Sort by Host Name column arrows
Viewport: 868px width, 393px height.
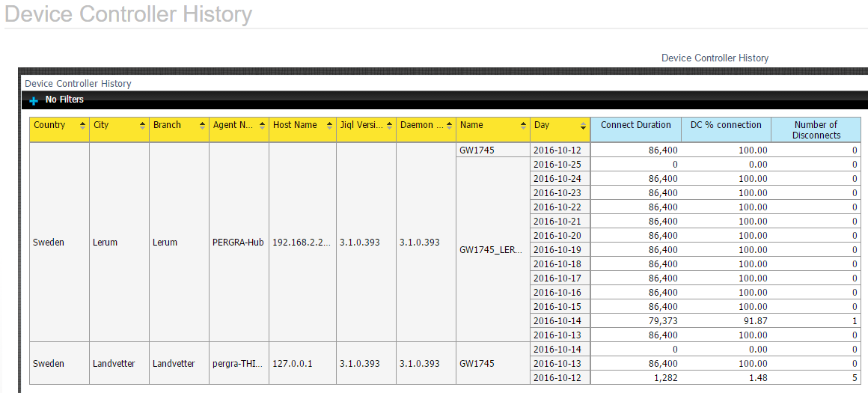pyautogui.click(x=329, y=126)
